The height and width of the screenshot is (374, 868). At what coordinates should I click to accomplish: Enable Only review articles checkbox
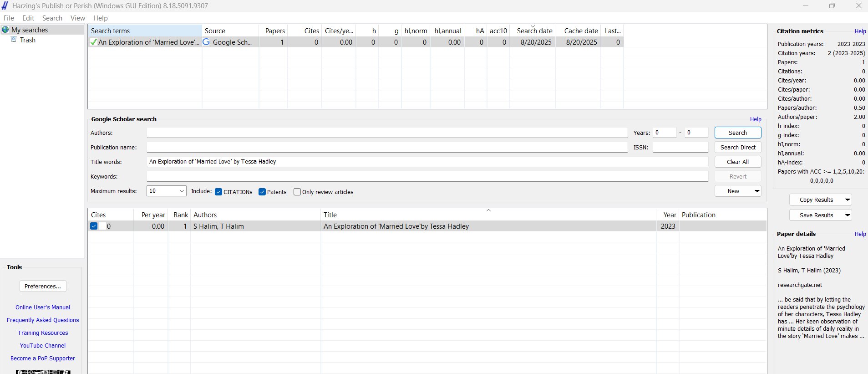point(297,192)
